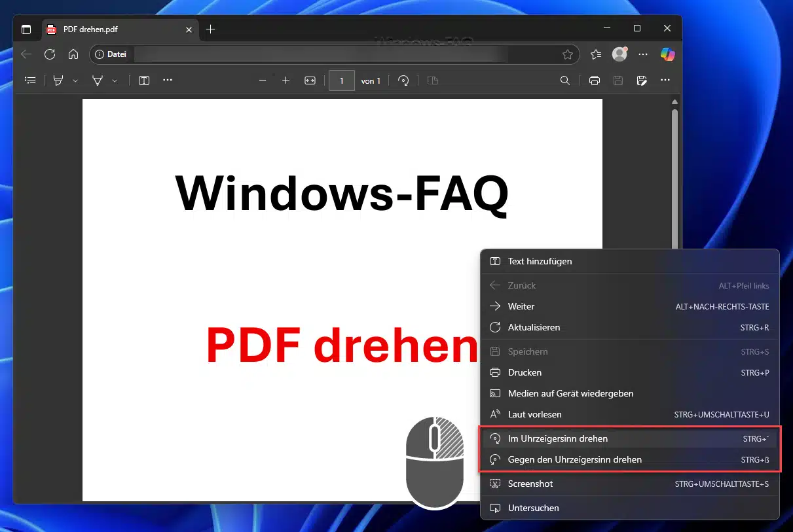Select the draw pen tool
The image size is (793, 532).
pyautogui.click(x=98, y=80)
